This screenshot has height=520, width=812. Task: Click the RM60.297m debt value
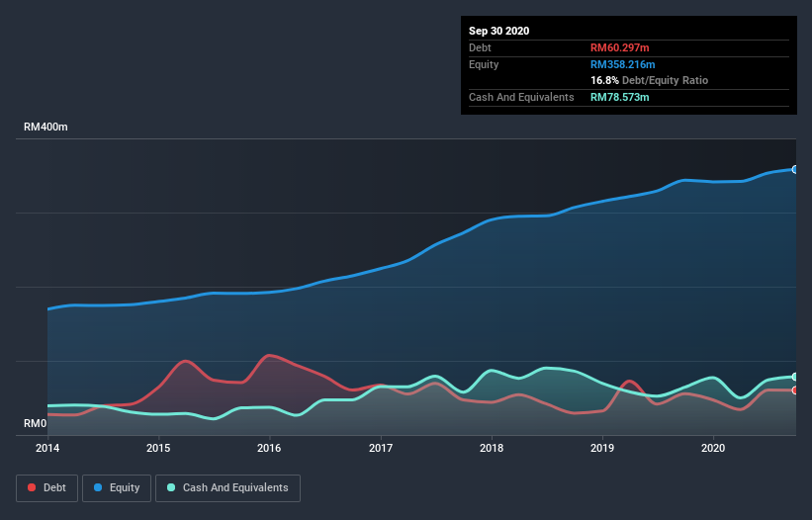(x=620, y=47)
